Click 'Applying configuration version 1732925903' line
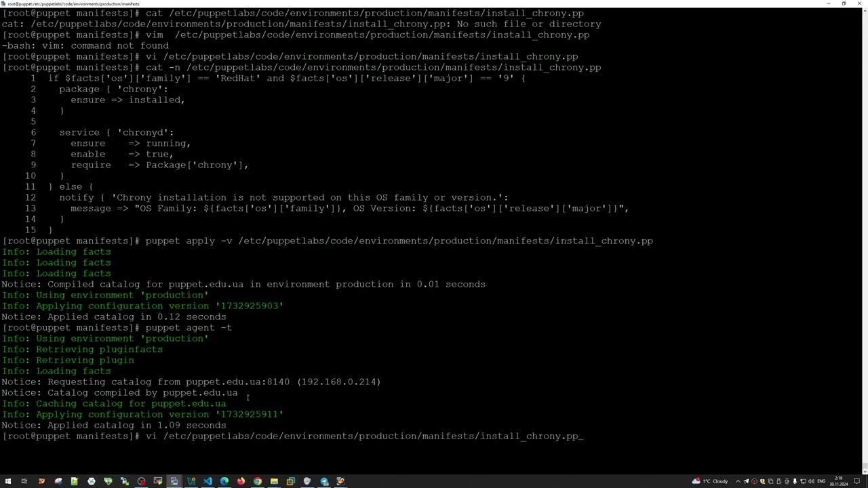This screenshot has width=868, height=488. pos(142,306)
